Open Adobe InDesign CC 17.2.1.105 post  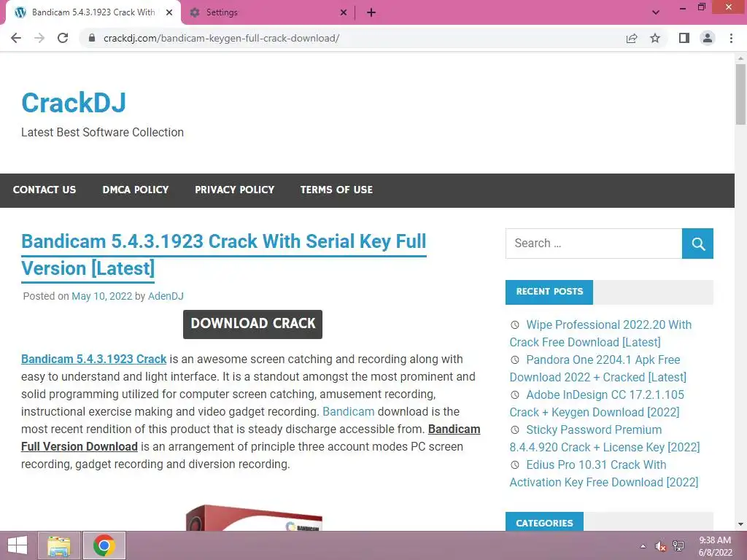(597, 403)
